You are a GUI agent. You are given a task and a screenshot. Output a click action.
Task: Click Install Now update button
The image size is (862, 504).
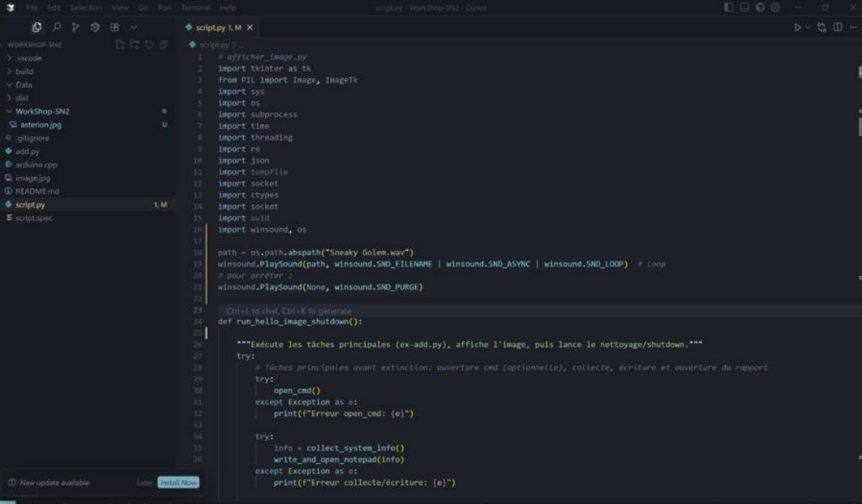point(178,482)
